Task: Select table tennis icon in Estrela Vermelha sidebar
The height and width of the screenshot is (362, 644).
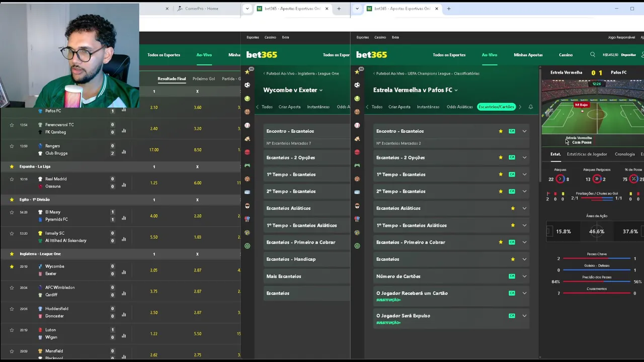Action: [x=357, y=219]
